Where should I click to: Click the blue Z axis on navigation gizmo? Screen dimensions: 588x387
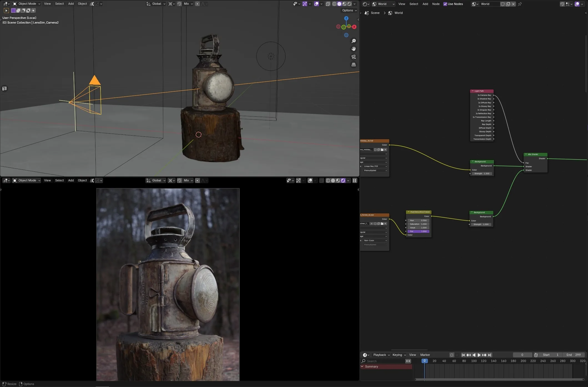(x=346, y=18)
